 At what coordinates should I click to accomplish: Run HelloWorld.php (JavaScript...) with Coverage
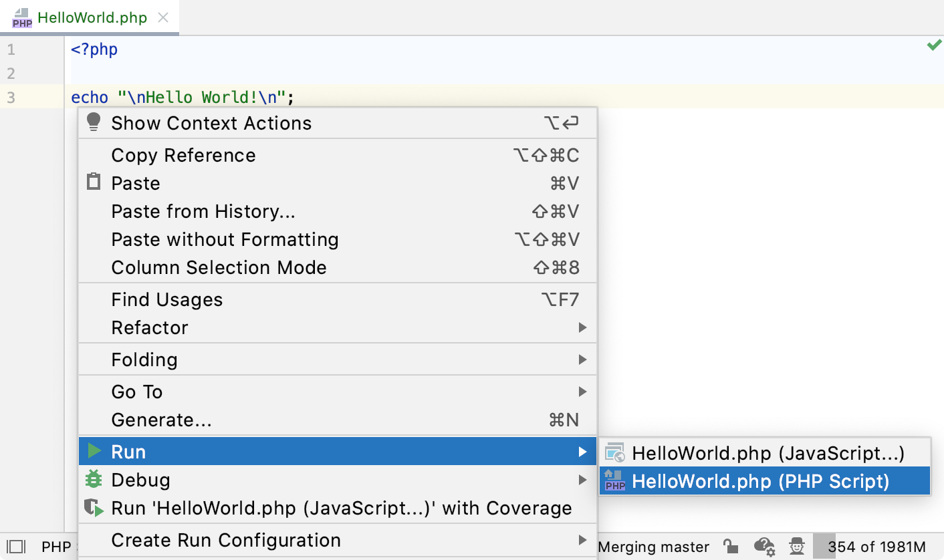tap(338, 508)
